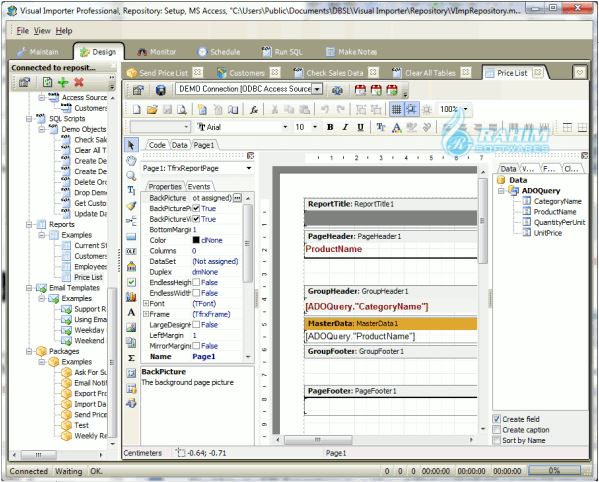Click the Font Color A icon
The height and width of the screenshot is (482, 599).
397,127
